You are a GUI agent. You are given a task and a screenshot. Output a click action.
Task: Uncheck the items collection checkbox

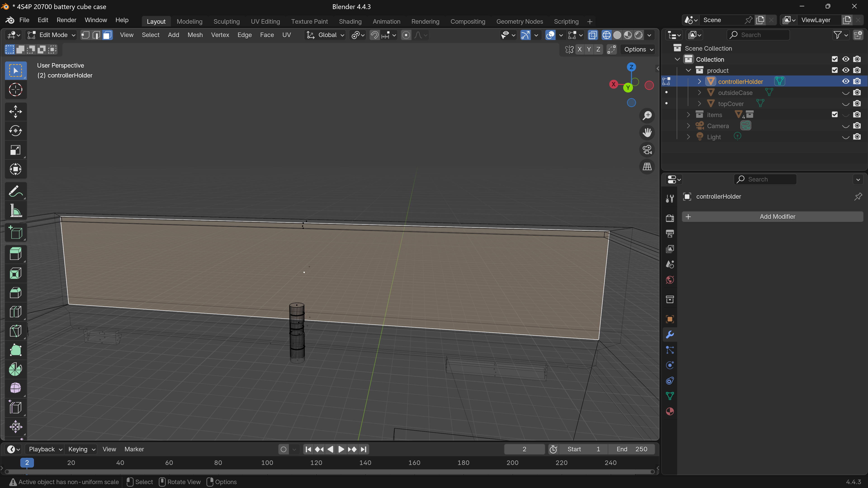point(834,115)
